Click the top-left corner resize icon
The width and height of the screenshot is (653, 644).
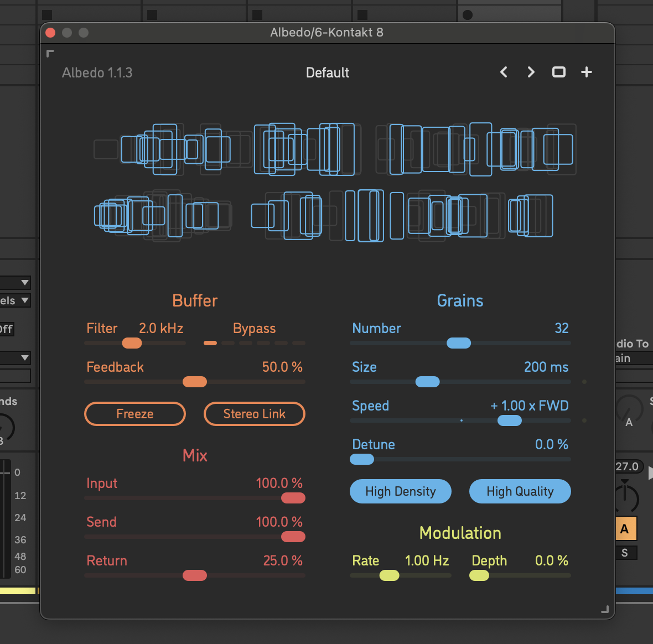tap(50, 54)
